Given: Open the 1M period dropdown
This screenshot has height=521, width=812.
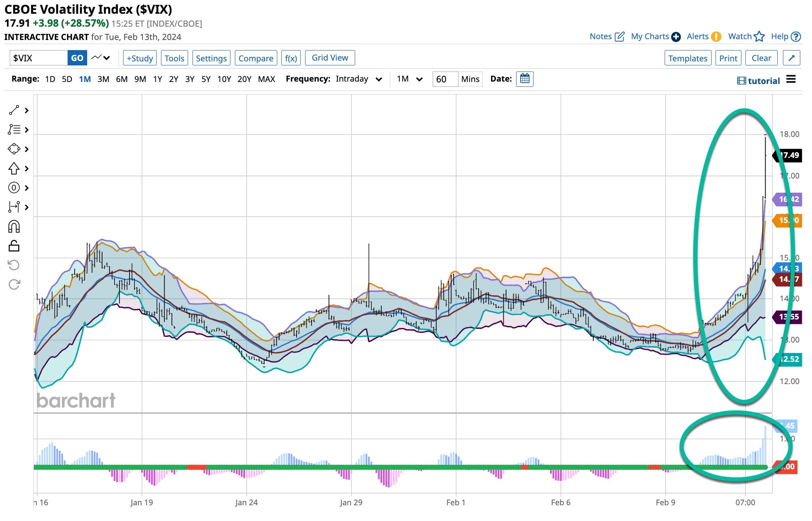Looking at the screenshot, I should [410, 79].
